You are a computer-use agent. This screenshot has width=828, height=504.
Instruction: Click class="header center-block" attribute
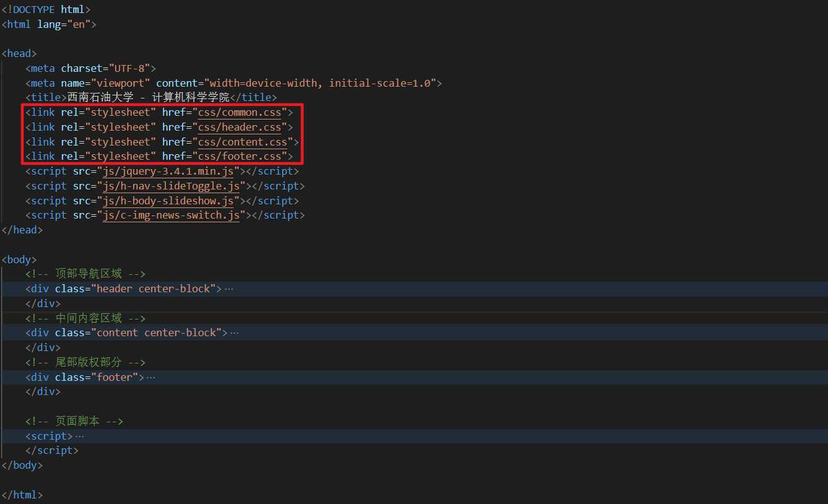135,289
